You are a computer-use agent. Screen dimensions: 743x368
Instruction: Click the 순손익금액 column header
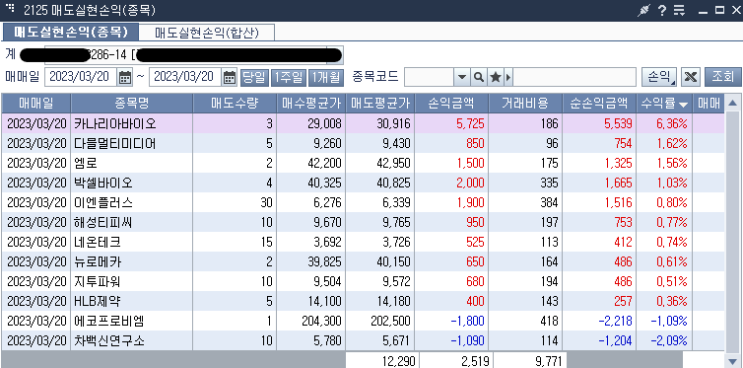pyautogui.click(x=599, y=103)
